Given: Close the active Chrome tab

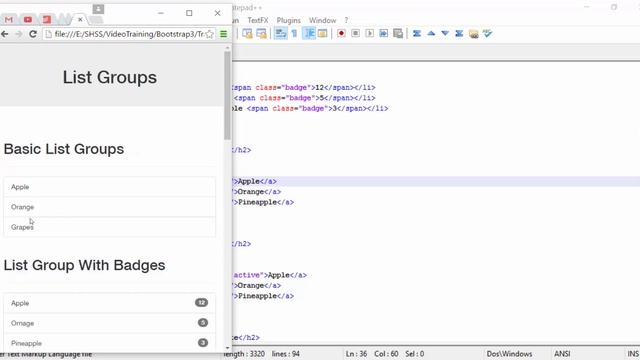Looking at the screenshot, I should point(80,19).
